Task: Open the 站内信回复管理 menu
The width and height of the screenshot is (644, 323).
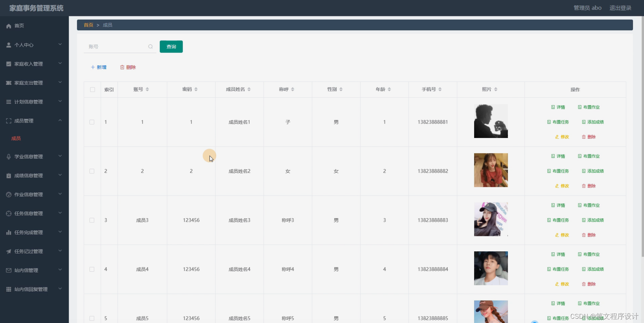Action: (34, 289)
